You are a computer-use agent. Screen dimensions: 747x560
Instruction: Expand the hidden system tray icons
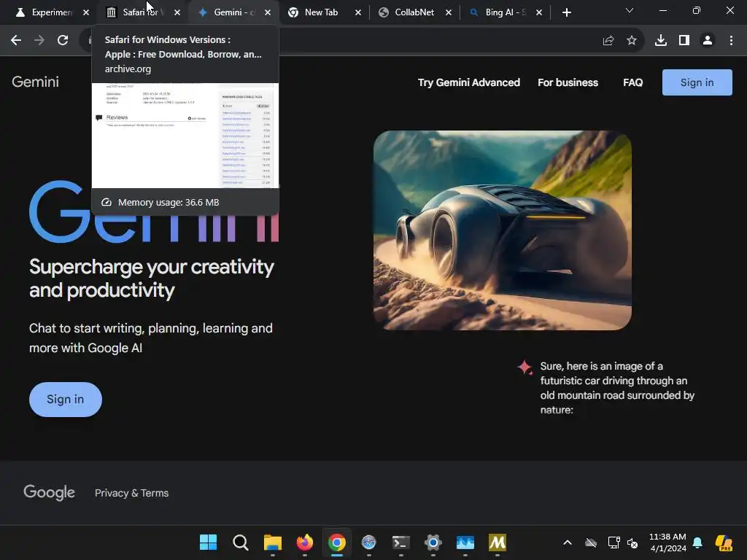click(568, 542)
